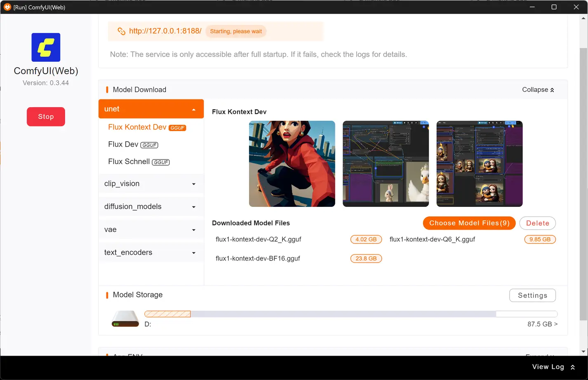Click the ComfyUI logo in the sidebar

46,47
